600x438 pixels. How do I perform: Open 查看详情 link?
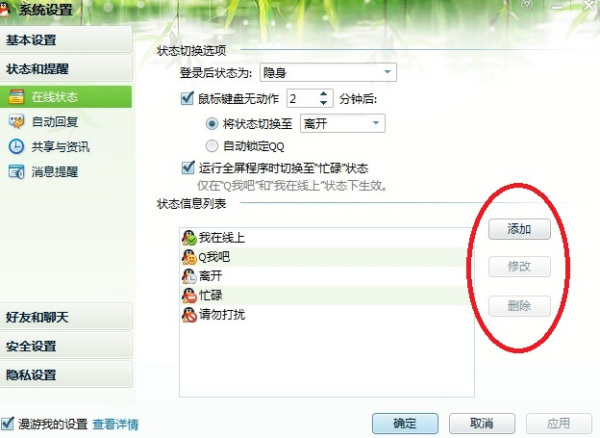tap(116, 424)
